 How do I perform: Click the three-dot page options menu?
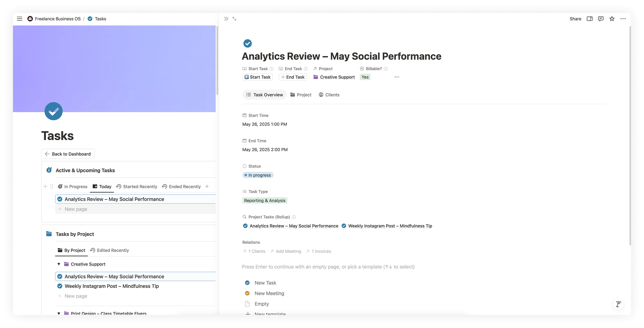[x=623, y=19]
